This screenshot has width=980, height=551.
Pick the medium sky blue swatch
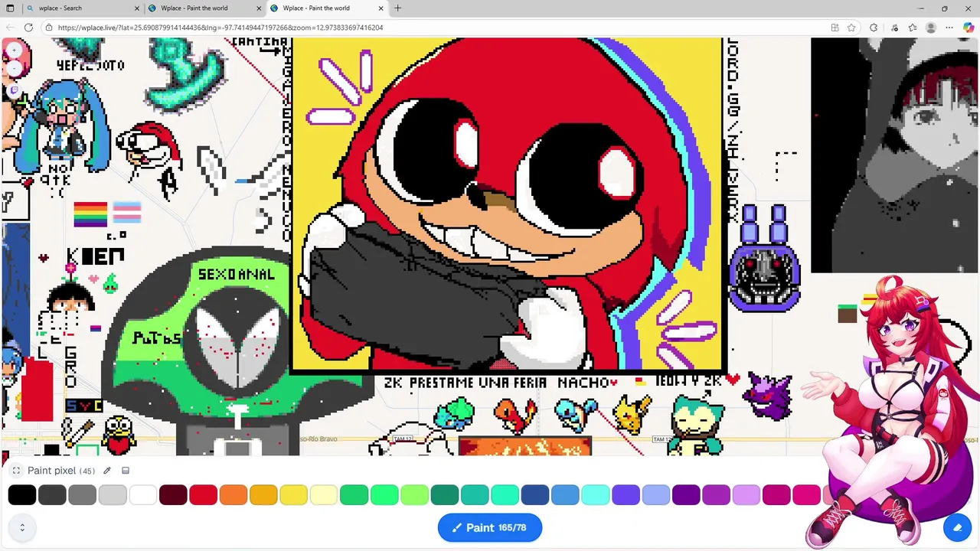pos(565,494)
